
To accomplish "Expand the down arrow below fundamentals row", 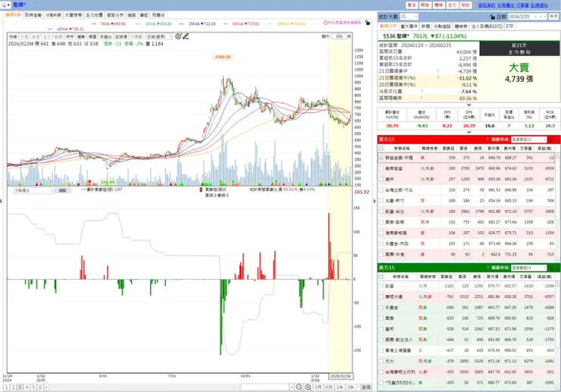I will (x=469, y=132).
